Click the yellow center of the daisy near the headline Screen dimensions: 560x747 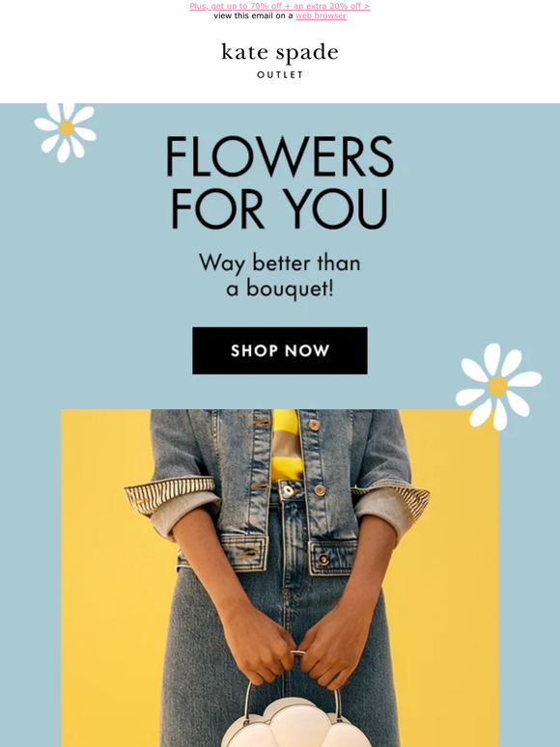(x=67, y=127)
